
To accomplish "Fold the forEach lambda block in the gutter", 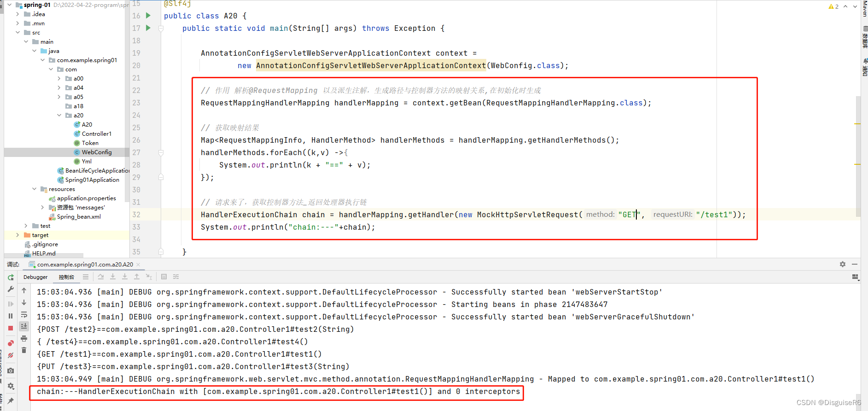I will click(x=161, y=152).
